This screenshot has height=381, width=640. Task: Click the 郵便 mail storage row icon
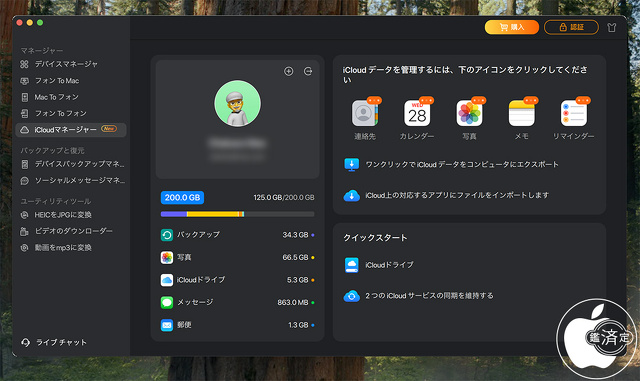167,325
